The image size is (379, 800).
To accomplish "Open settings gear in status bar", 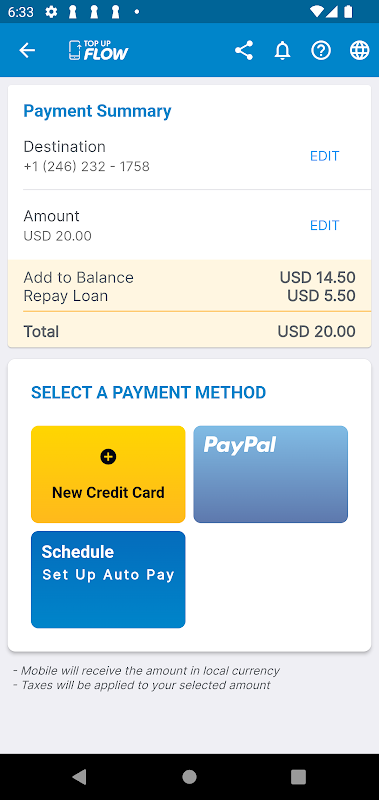I will pyautogui.click(x=51, y=11).
